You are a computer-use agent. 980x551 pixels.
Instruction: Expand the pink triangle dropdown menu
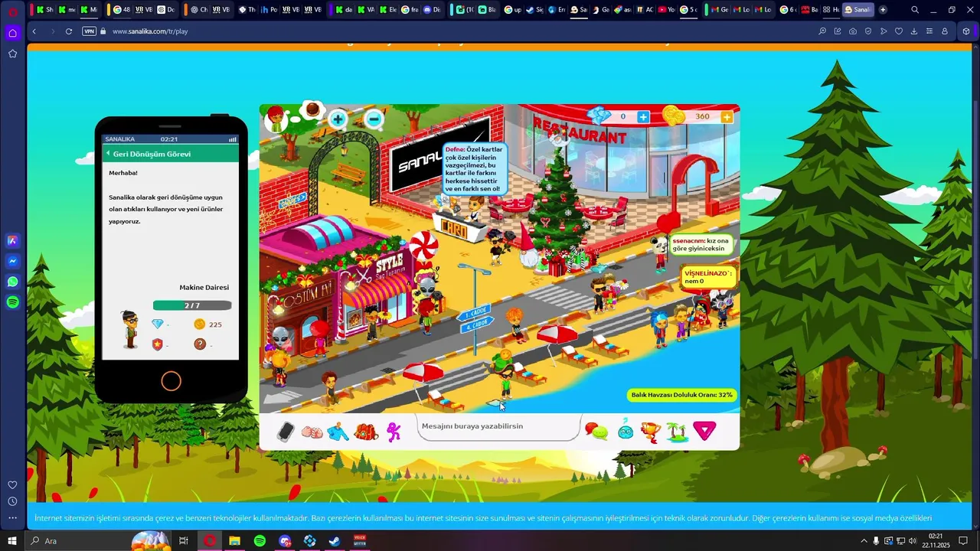click(704, 431)
